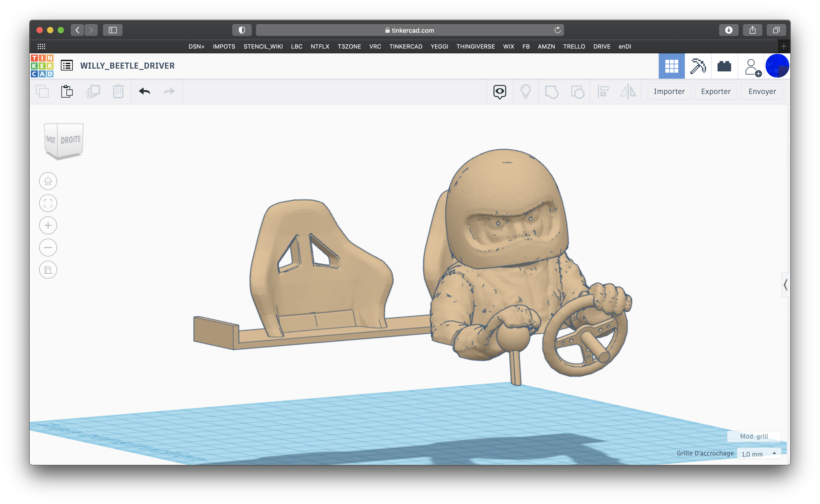The height and width of the screenshot is (504, 820).
Task: Expand the right shapes panel chevron
Action: [785, 285]
